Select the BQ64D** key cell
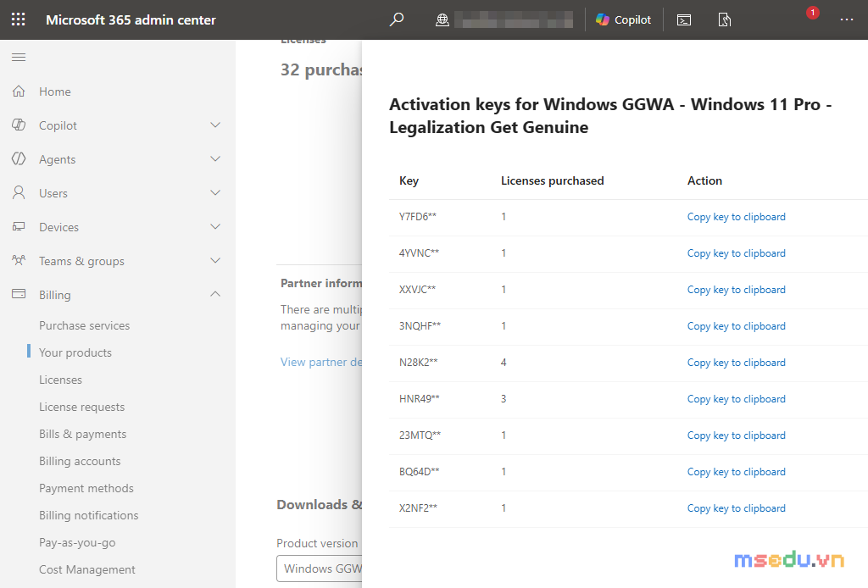868x588 pixels. (419, 473)
